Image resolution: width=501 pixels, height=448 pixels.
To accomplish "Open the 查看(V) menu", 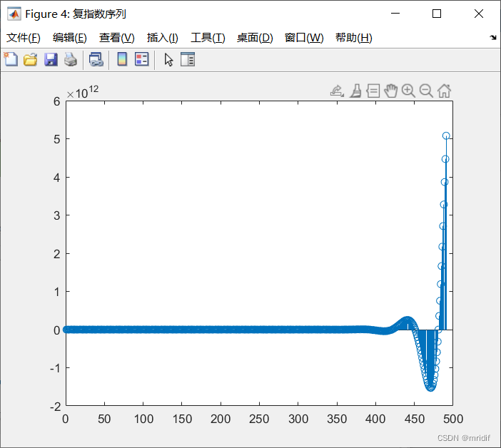I will pyautogui.click(x=116, y=38).
